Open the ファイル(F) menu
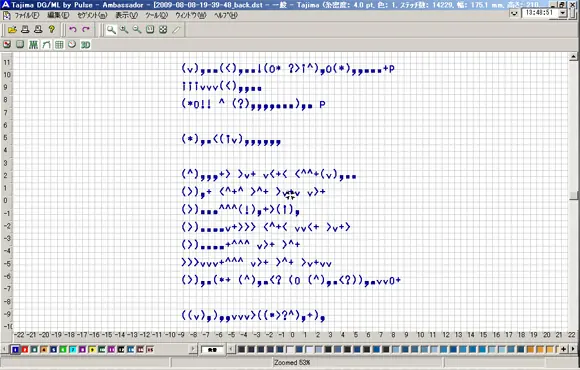This screenshot has width=580, height=370. pos(27,16)
